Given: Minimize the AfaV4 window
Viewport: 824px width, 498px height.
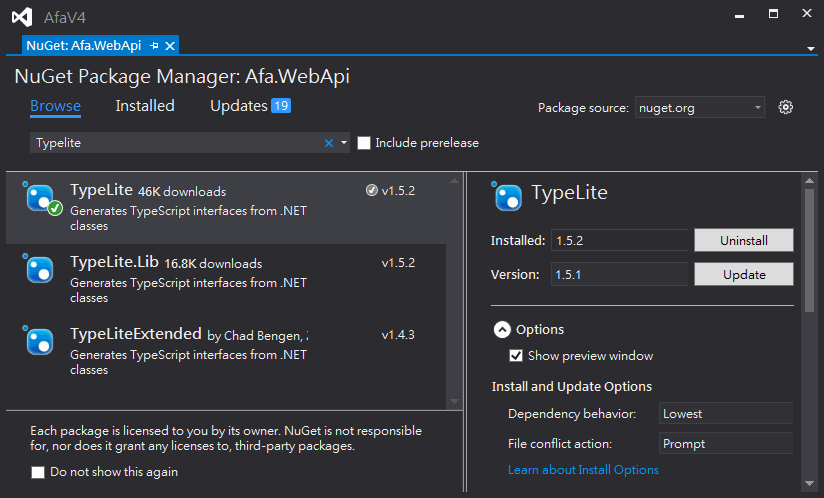Looking at the screenshot, I should coord(739,15).
